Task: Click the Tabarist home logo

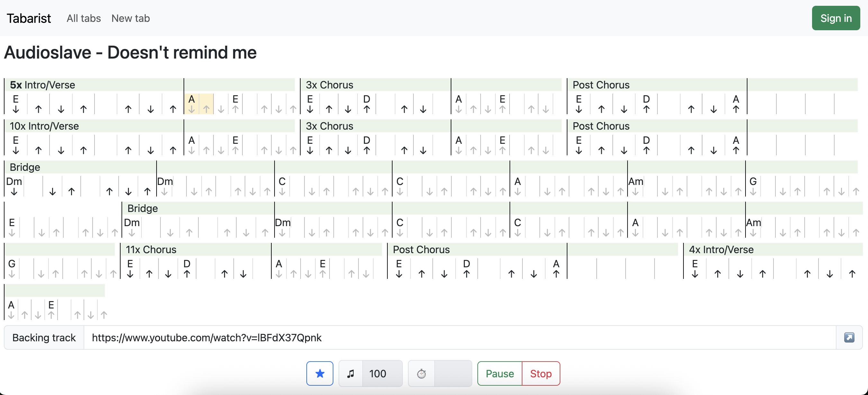Action: (x=29, y=18)
